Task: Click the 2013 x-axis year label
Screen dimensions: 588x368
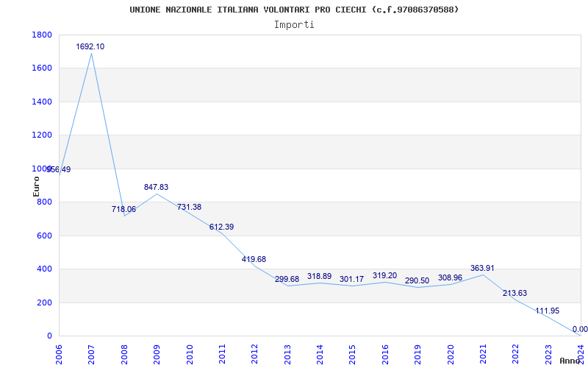Action: click(287, 354)
